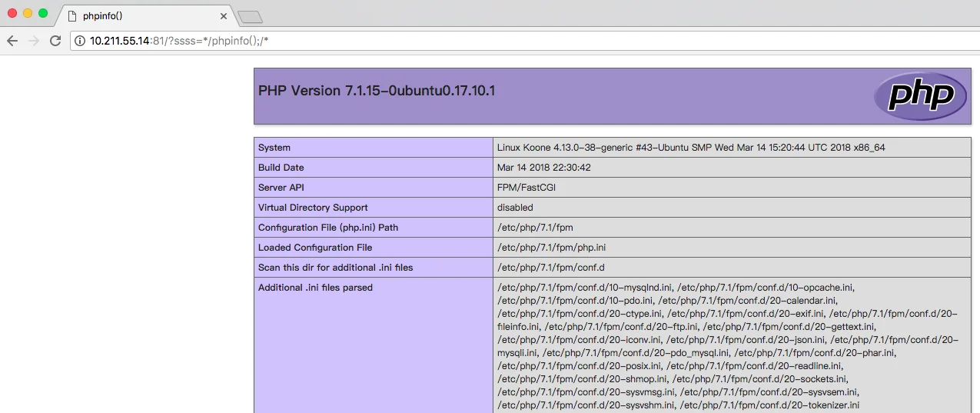Open a new tab with the new tab button
This screenshot has height=413, width=980.
click(x=251, y=16)
